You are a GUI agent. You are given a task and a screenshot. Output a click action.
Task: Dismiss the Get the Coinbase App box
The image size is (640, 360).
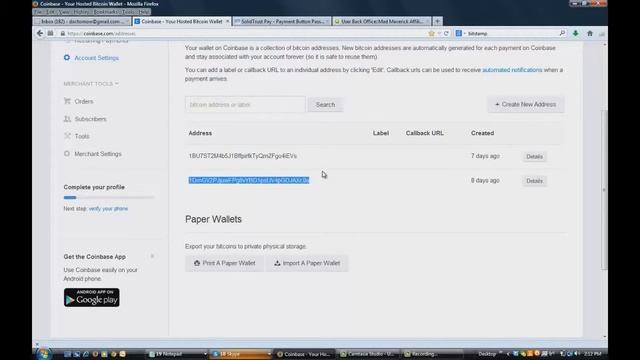pos(152,256)
